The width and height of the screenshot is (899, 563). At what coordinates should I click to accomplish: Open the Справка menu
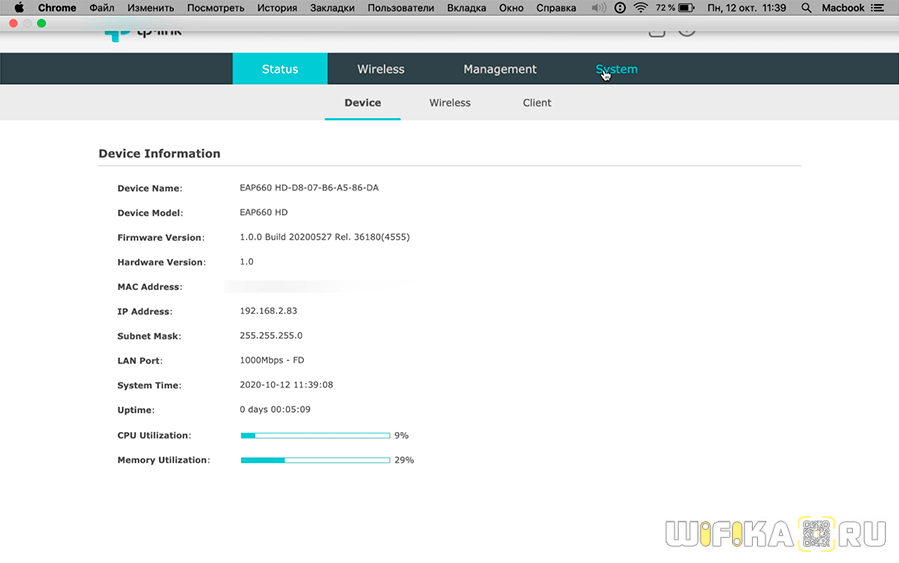click(556, 8)
